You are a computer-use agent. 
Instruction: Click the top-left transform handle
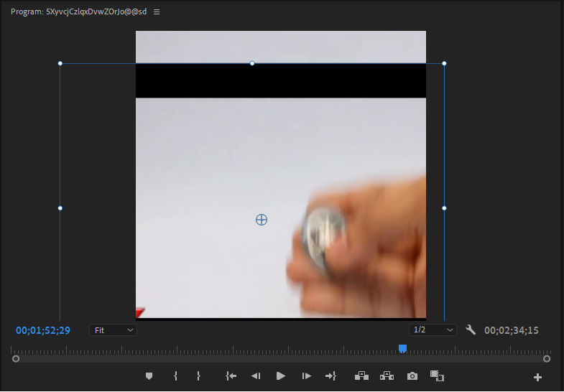click(x=60, y=64)
